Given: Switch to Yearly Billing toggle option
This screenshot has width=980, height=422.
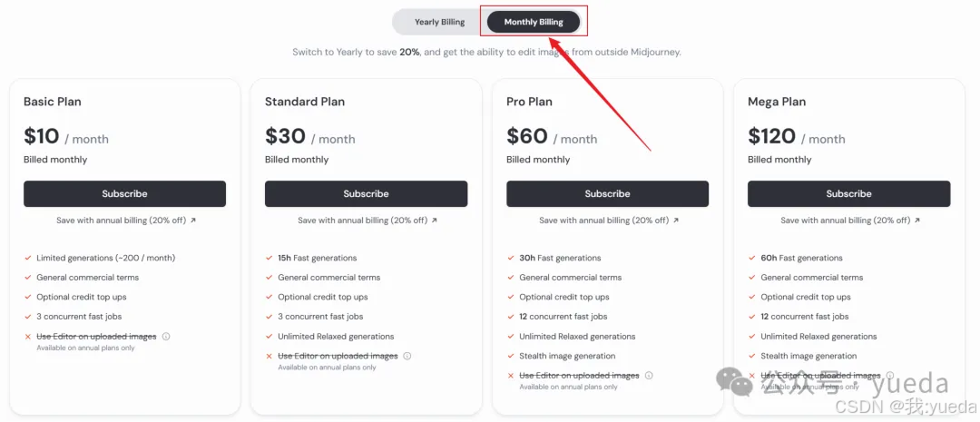Looking at the screenshot, I should tap(439, 22).
